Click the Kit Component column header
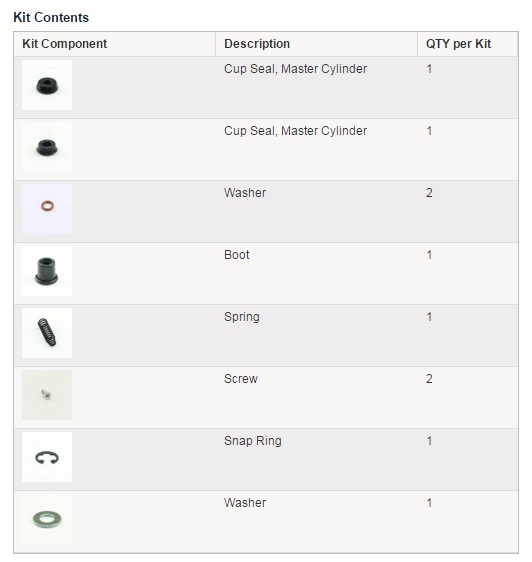 click(65, 44)
